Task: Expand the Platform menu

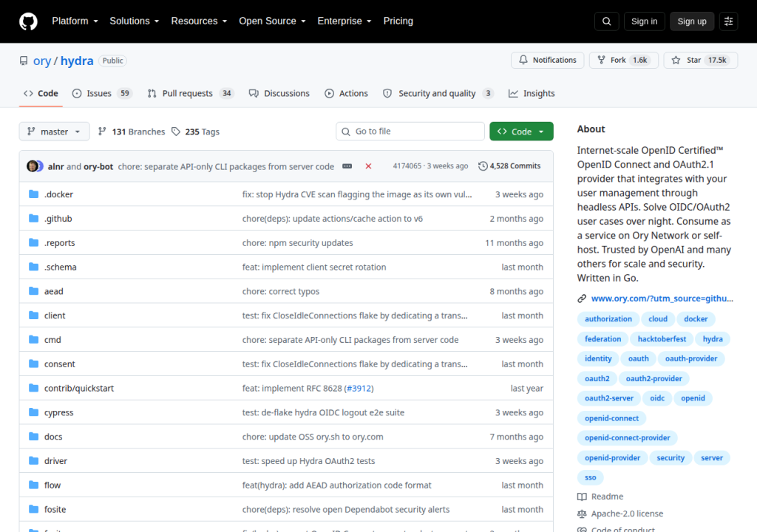Action: point(75,21)
